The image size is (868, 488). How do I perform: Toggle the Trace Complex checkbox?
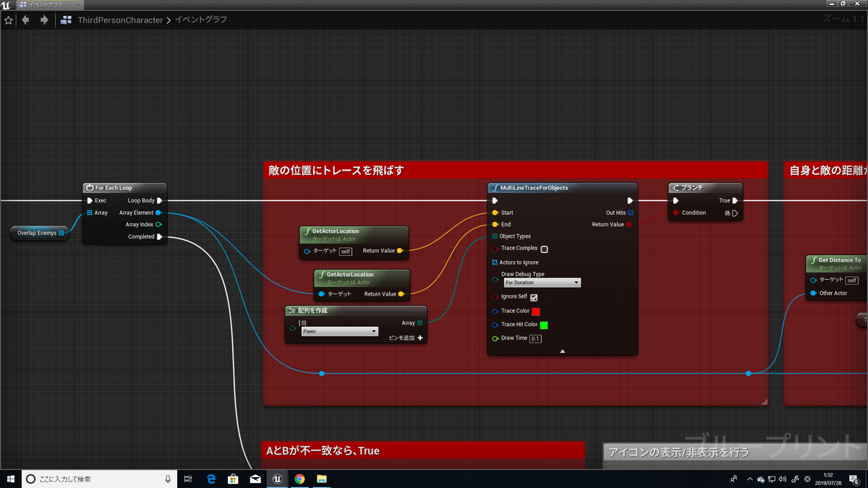click(x=545, y=249)
